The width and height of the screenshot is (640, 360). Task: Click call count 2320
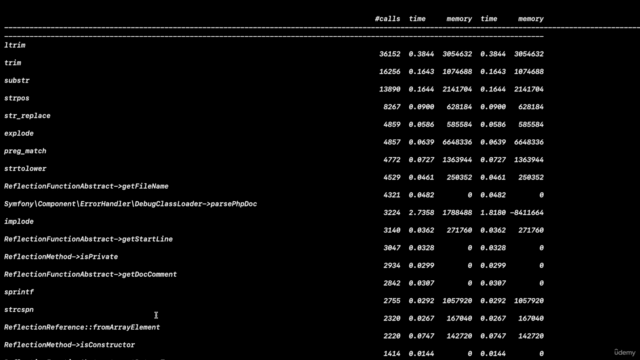click(392, 318)
